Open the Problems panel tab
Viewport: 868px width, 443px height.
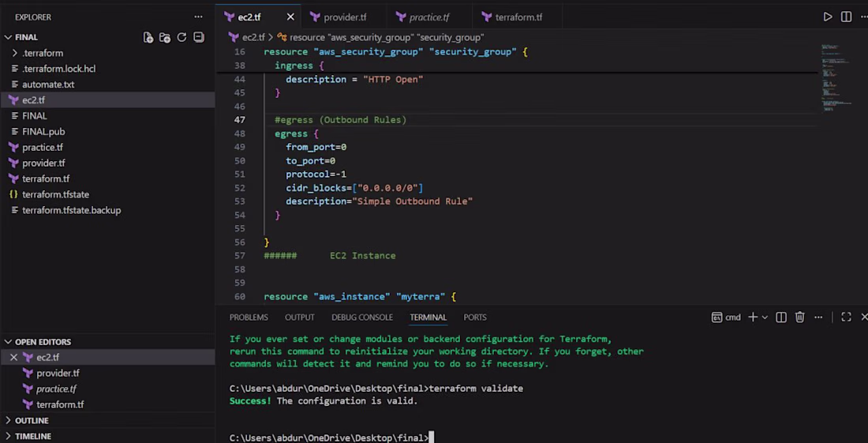pyautogui.click(x=249, y=317)
